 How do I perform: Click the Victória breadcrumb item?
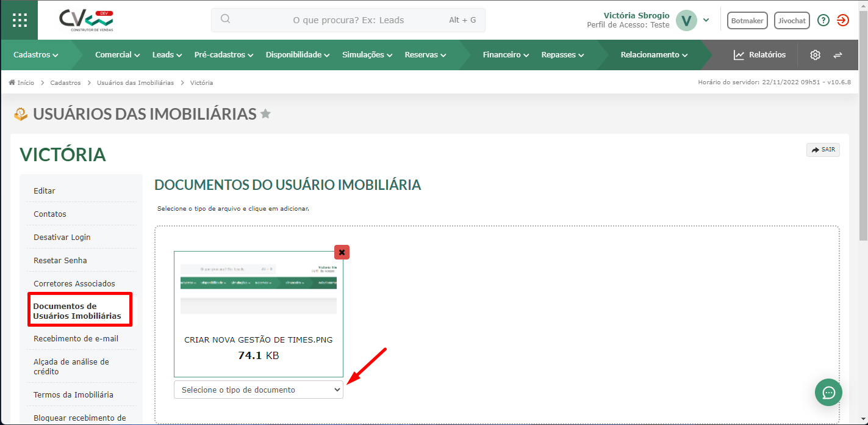pyautogui.click(x=201, y=82)
